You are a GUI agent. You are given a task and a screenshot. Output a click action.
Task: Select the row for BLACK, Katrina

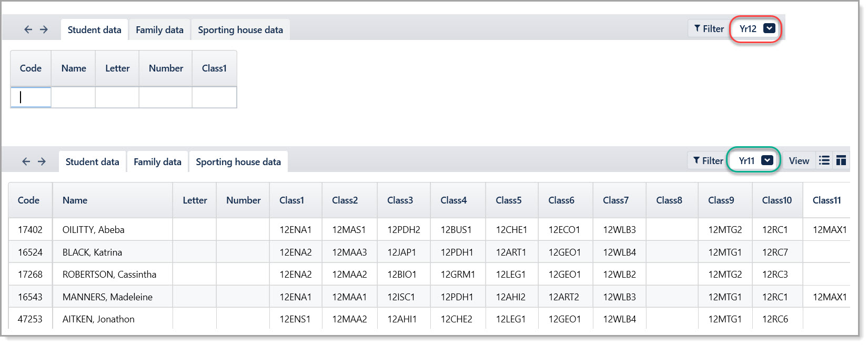[92, 252]
